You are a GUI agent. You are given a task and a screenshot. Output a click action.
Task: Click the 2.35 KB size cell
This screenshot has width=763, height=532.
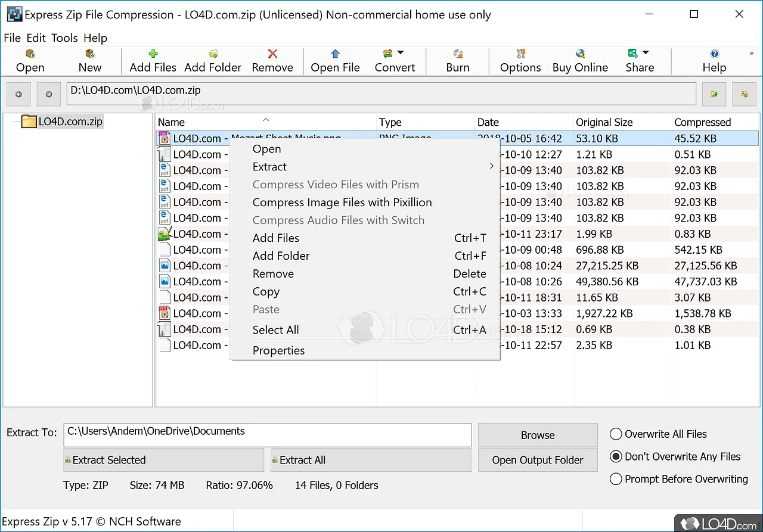click(x=594, y=346)
